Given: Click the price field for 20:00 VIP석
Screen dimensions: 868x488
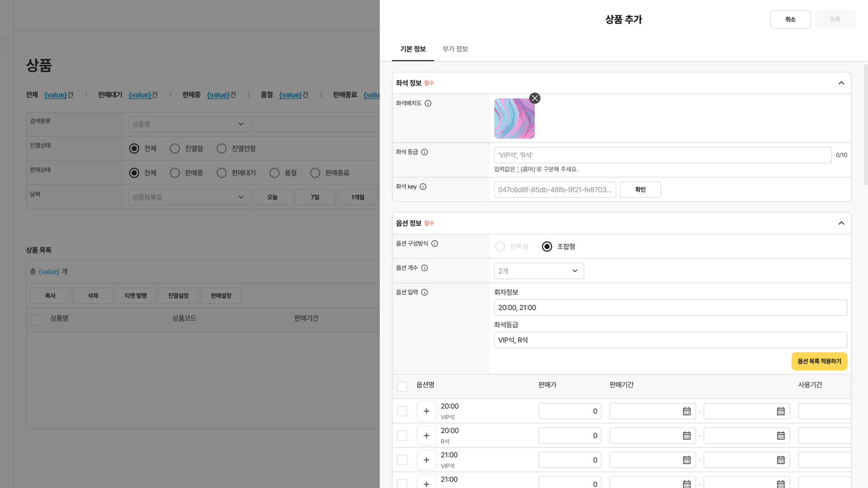Looking at the screenshot, I should click(570, 411).
